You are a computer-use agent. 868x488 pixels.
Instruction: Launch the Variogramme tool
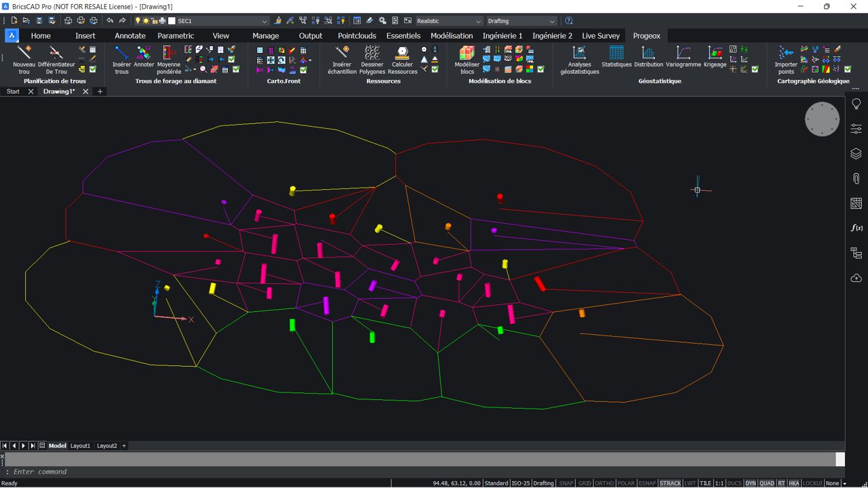pyautogui.click(x=683, y=60)
